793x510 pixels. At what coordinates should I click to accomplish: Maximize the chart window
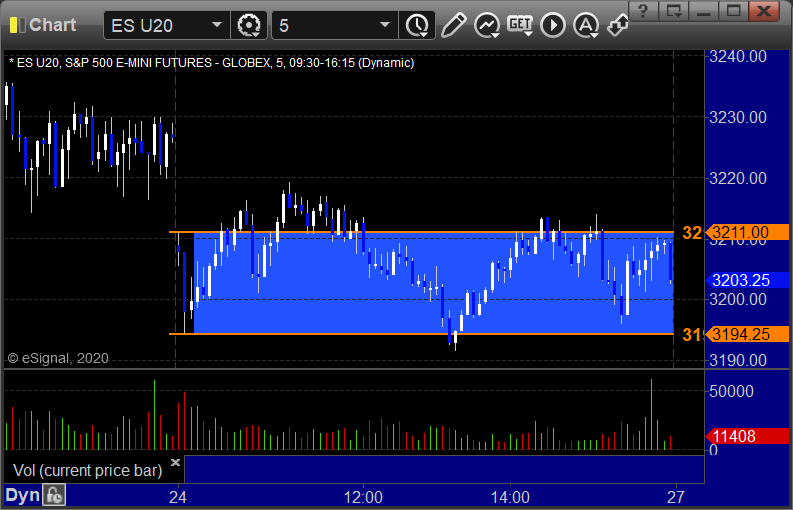tap(733, 11)
